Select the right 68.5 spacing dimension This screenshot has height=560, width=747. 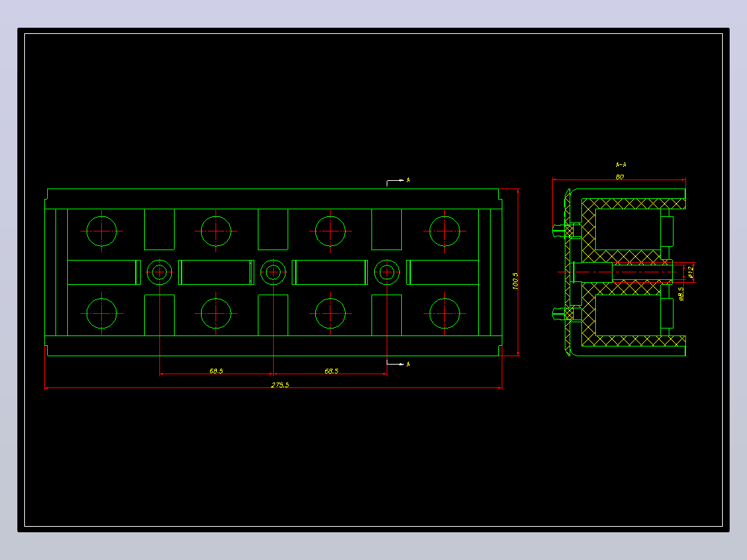[x=331, y=371]
